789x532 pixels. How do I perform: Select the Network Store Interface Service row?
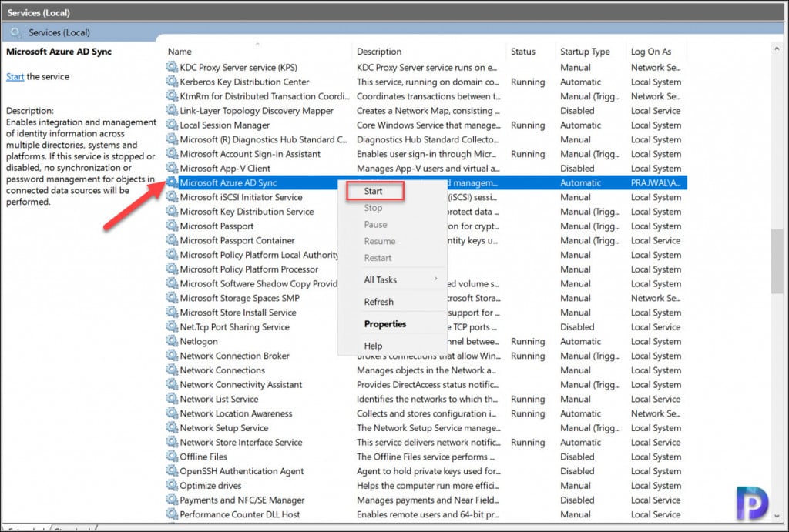[425, 442]
